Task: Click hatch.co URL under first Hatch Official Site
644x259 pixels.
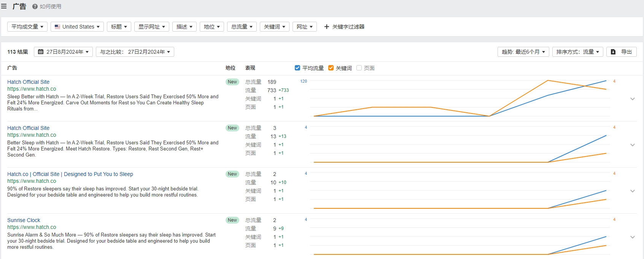Action: click(x=32, y=89)
